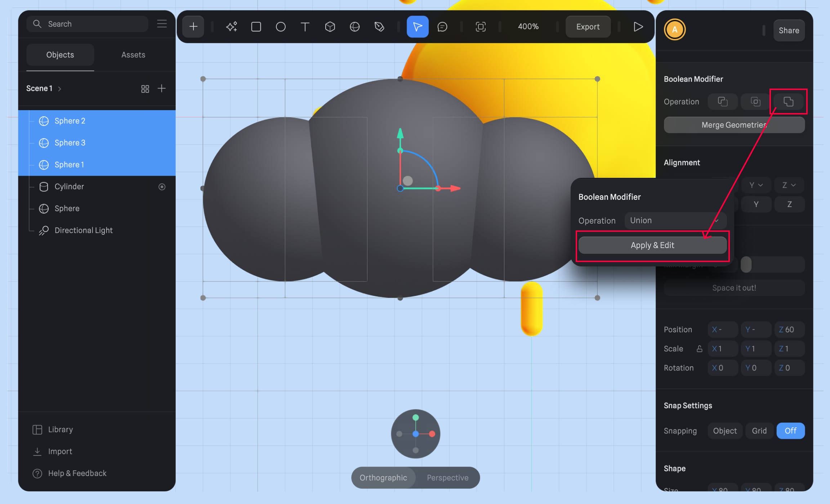Open the Z axis alignment dropdown
The image size is (830, 504).
click(789, 185)
